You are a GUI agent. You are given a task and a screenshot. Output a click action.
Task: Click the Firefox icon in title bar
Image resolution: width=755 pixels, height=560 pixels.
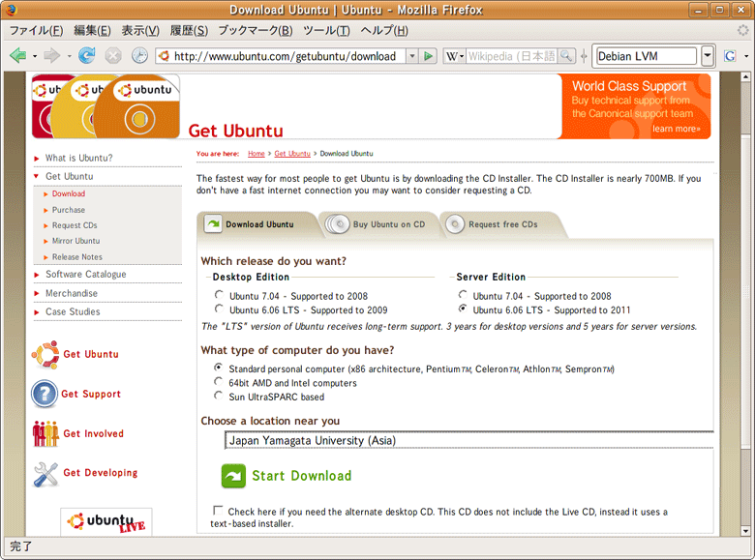coord(11,10)
